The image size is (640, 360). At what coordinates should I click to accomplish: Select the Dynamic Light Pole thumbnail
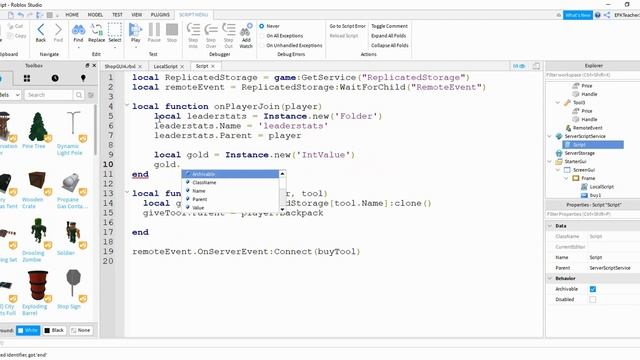[x=73, y=127]
